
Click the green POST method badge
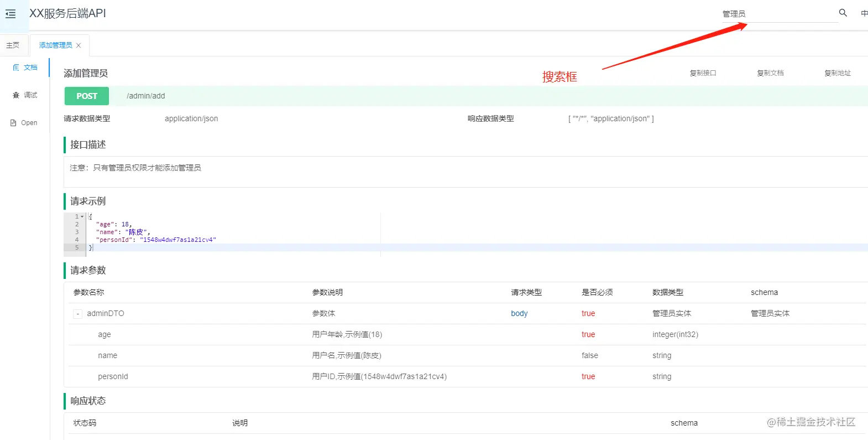[x=87, y=96]
